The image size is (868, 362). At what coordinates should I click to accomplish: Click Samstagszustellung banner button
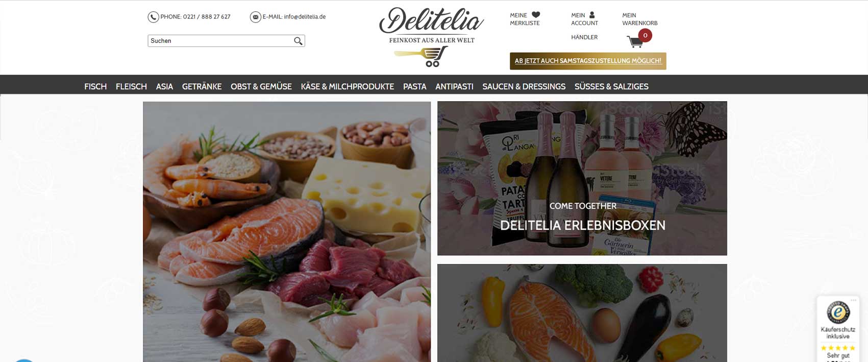click(588, 61)
